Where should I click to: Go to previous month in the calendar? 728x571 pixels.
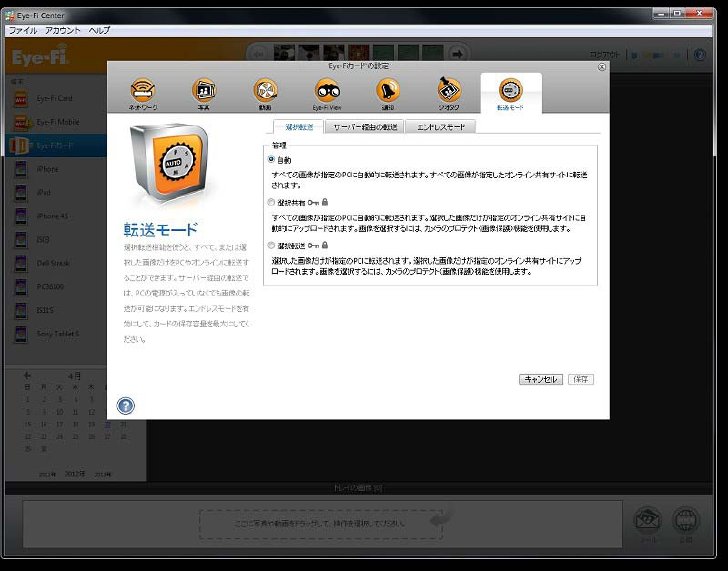click(27, 376)
